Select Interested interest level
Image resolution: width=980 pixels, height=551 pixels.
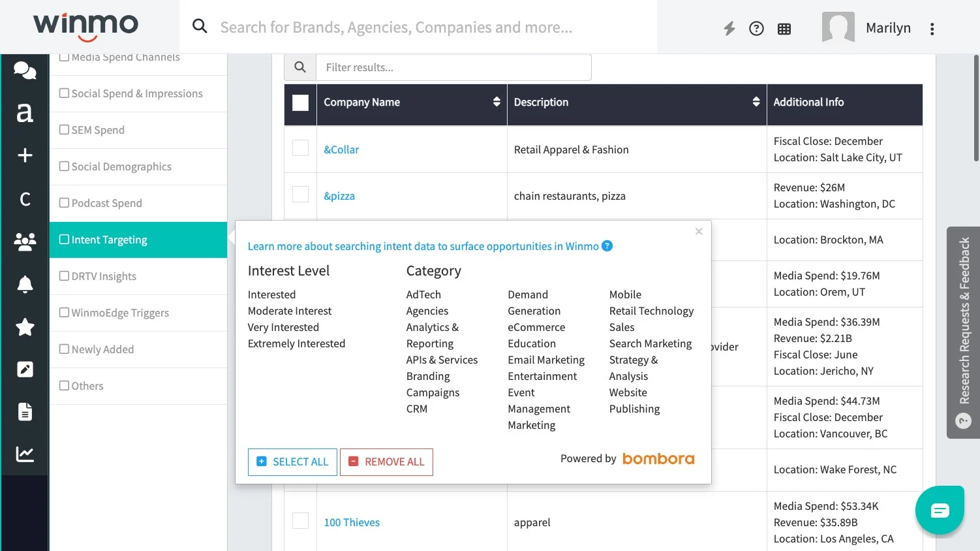[271, 294]
